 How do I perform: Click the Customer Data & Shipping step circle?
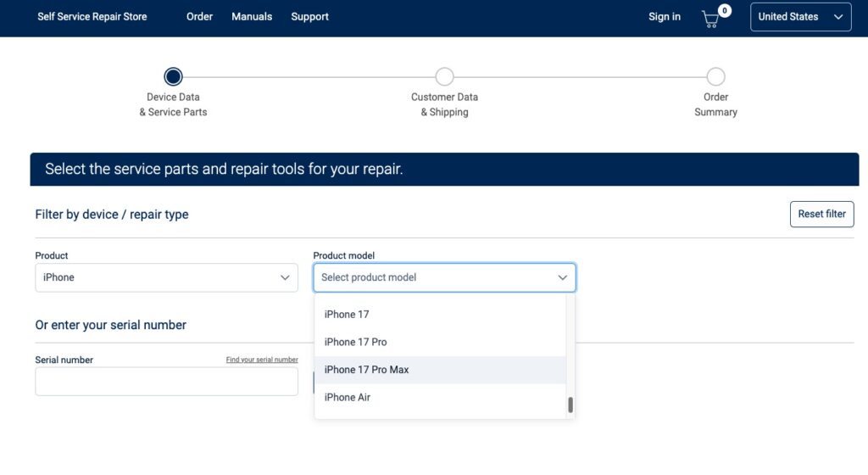(444, 77)
